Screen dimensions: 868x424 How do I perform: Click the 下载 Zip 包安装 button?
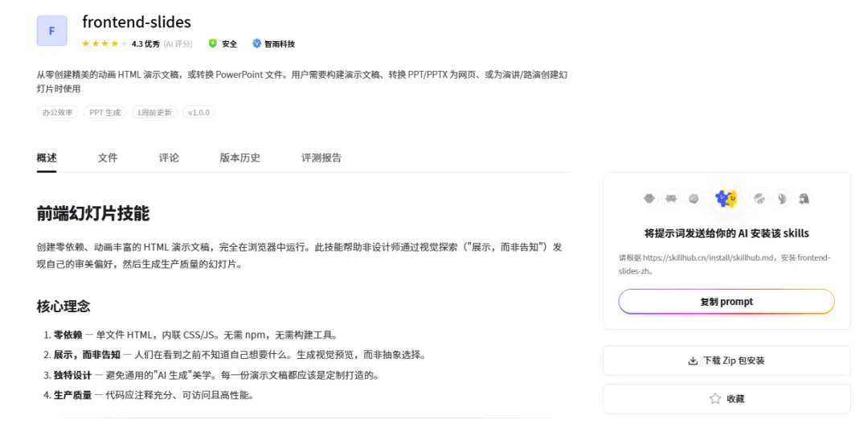(727, 360)
